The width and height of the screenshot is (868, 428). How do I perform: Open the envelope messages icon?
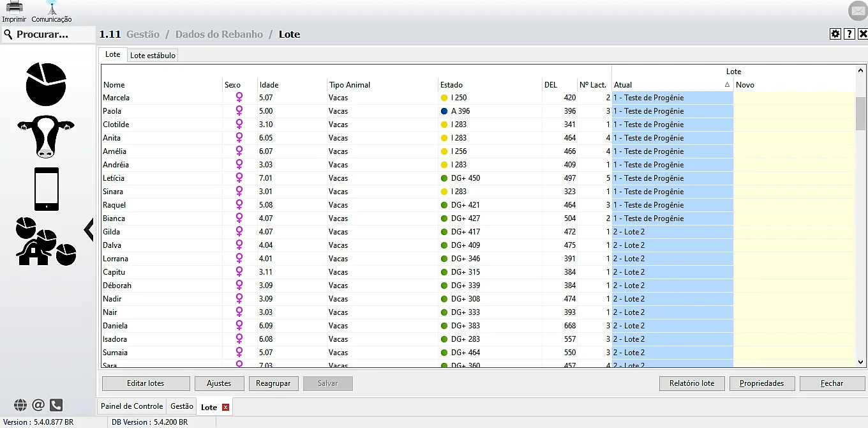tap(857, 11)
